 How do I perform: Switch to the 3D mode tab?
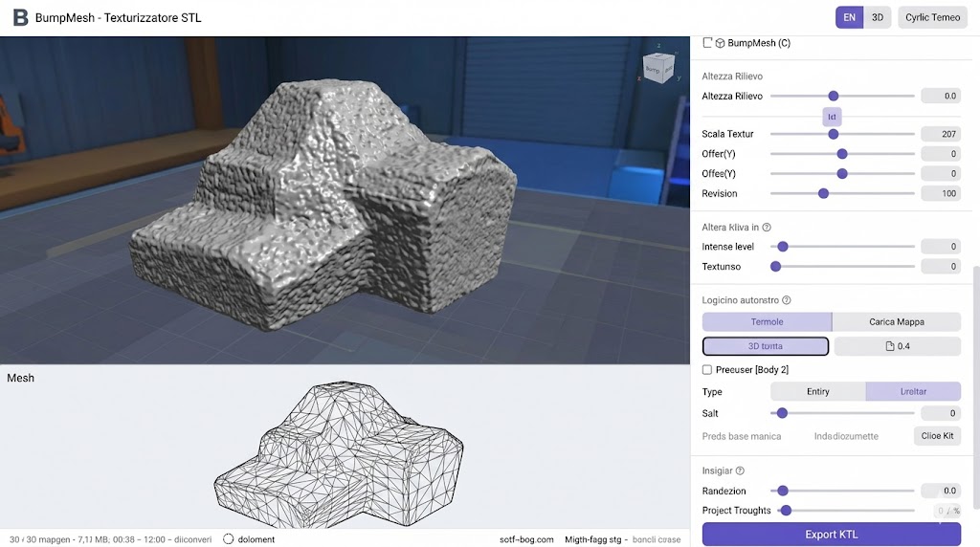[877, 17]
